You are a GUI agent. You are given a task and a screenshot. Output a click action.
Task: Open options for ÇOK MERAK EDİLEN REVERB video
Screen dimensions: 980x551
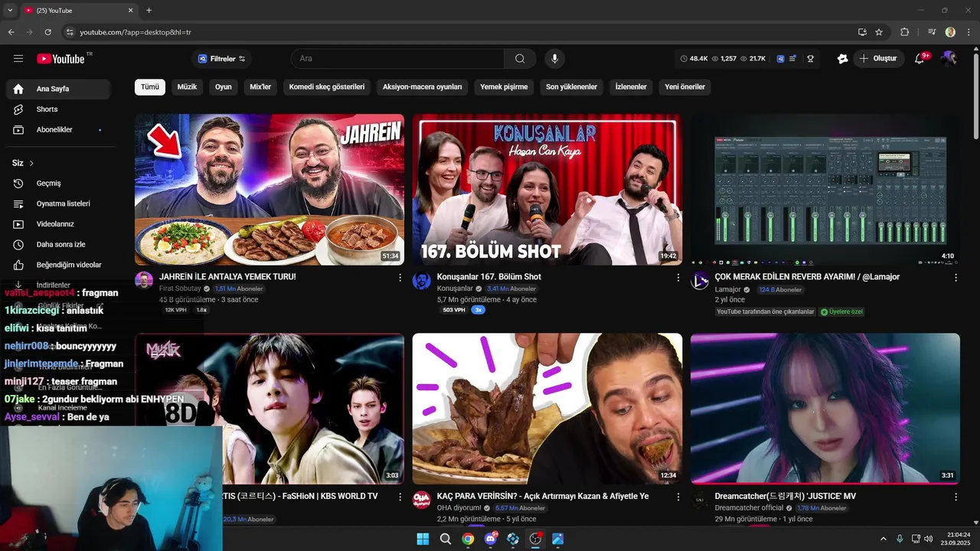pos(955,278)
